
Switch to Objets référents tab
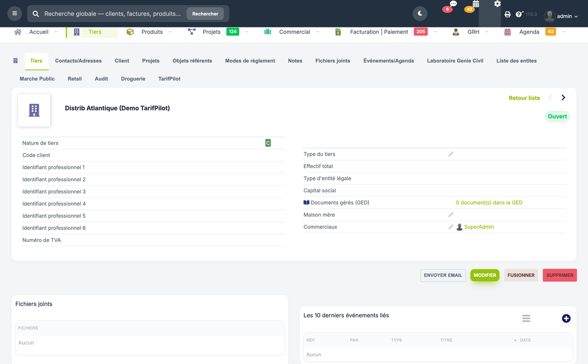[x=192, y=61]
